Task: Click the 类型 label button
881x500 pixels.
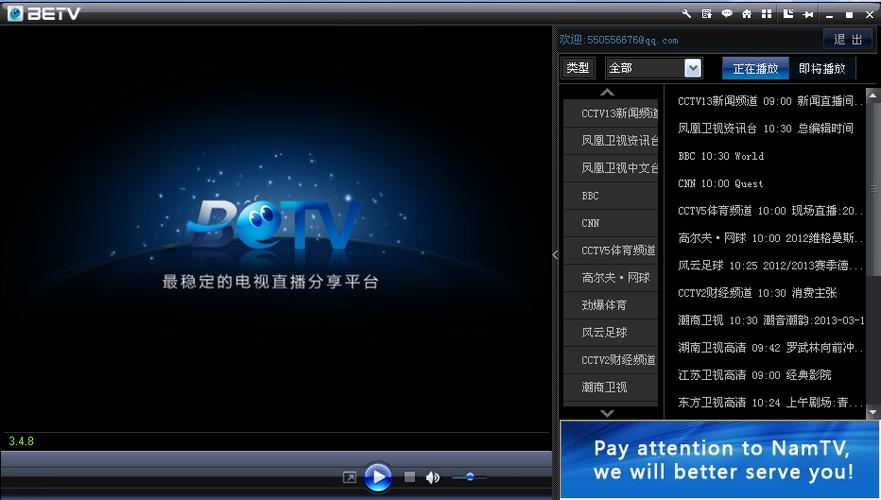Action: (x=578, y=68)
